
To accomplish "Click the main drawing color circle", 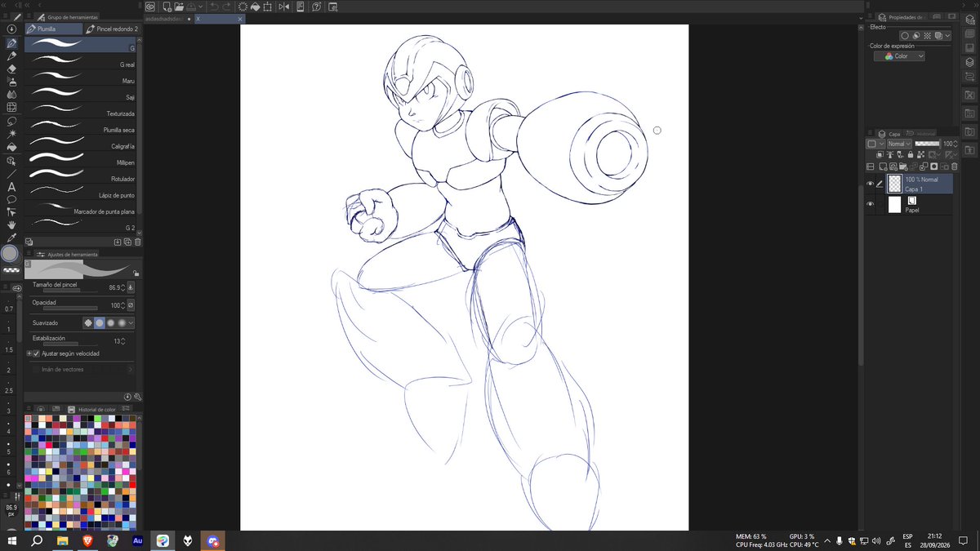I will pos(10,254).
